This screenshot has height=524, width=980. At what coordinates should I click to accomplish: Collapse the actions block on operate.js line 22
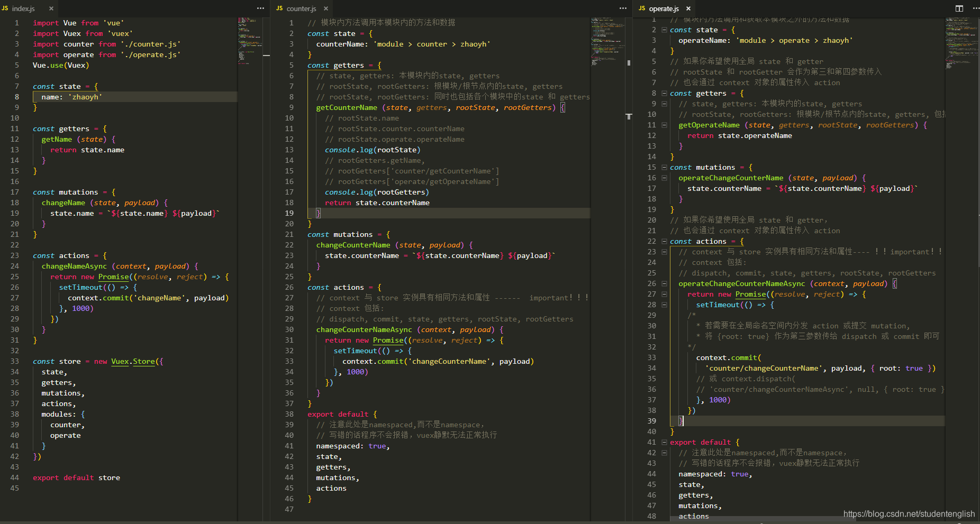[664, 242]
